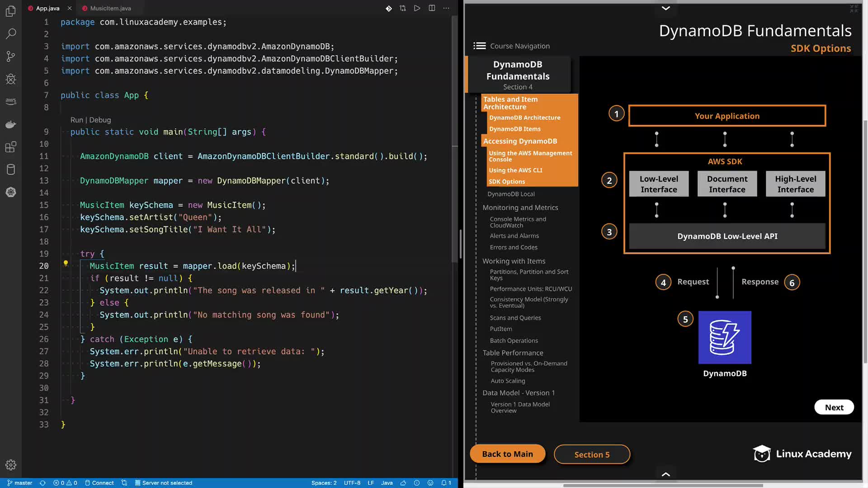Screen dimensions: 868x488
Task: Expand the bottom chevron of course panel
Action: 665,474
